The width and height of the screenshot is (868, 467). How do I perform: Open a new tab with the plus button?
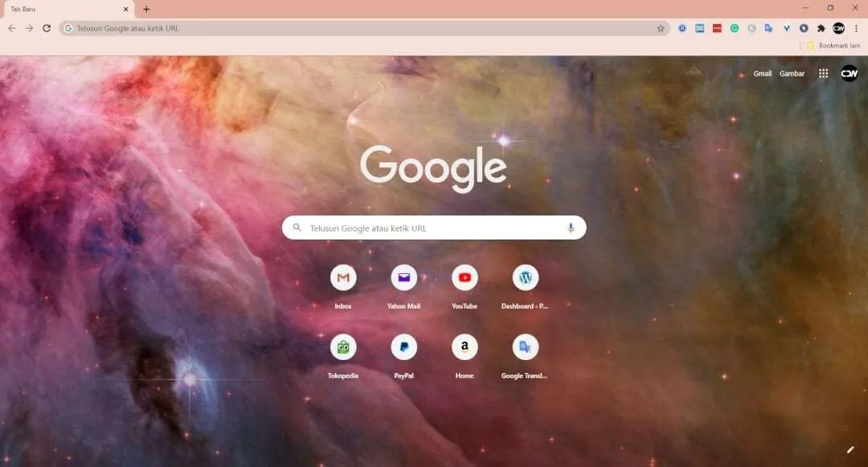coord(147,10)
